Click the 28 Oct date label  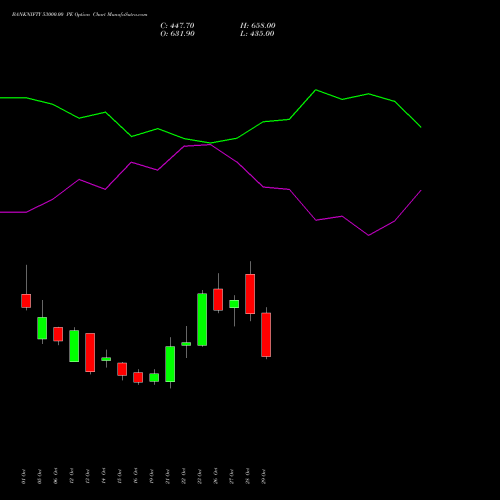(x=247, y=477)
